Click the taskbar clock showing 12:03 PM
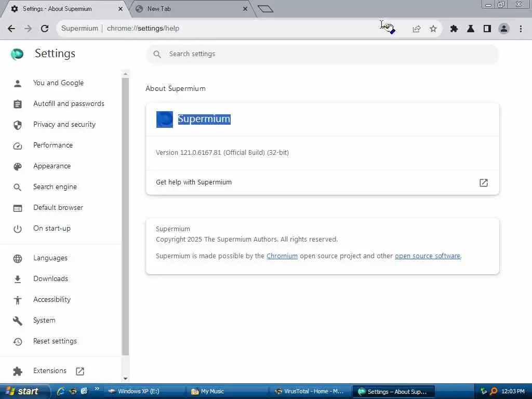 [x=513, y=392]
